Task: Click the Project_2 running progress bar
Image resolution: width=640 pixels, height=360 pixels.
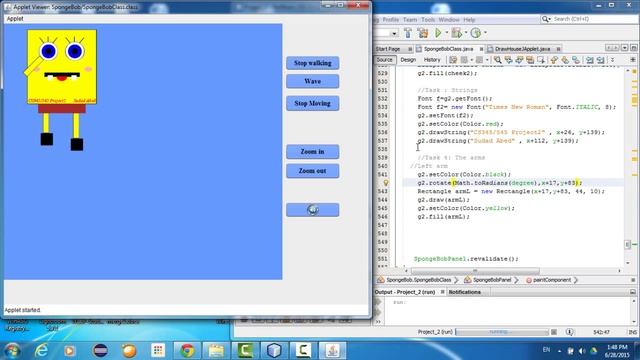Action: click(502, 332)
